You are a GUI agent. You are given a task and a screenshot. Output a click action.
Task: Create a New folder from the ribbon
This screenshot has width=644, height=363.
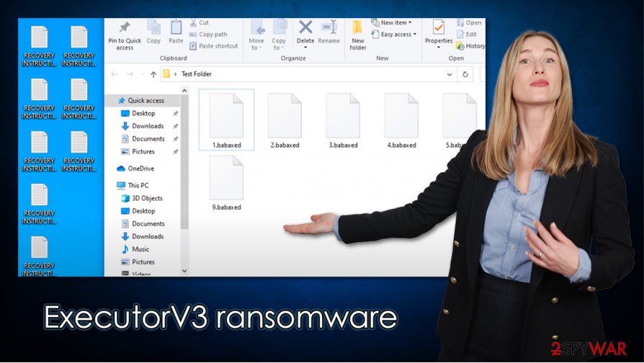point(358,35)
